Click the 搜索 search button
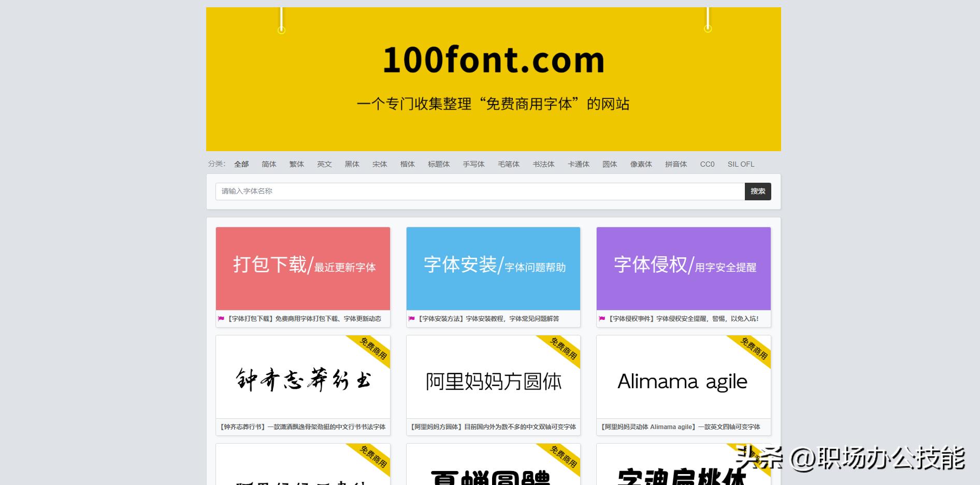 [x=758, y=191]
